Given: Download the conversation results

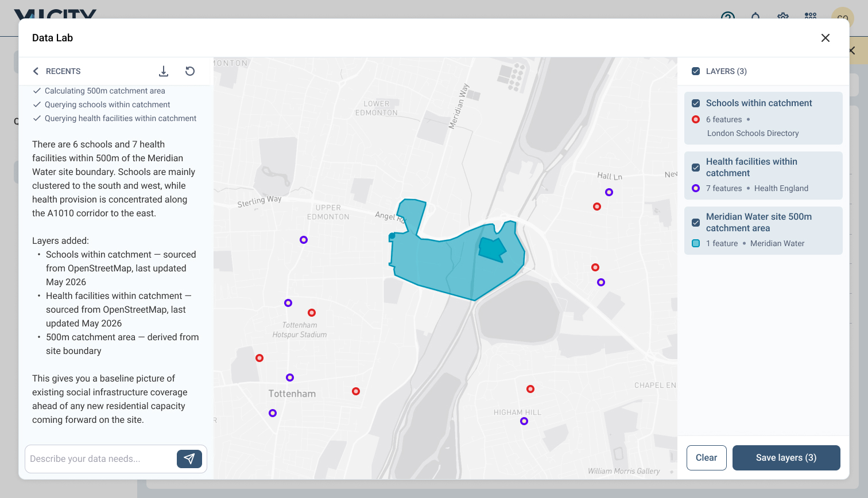Looking at the screenshot, I should coord(164,71).
